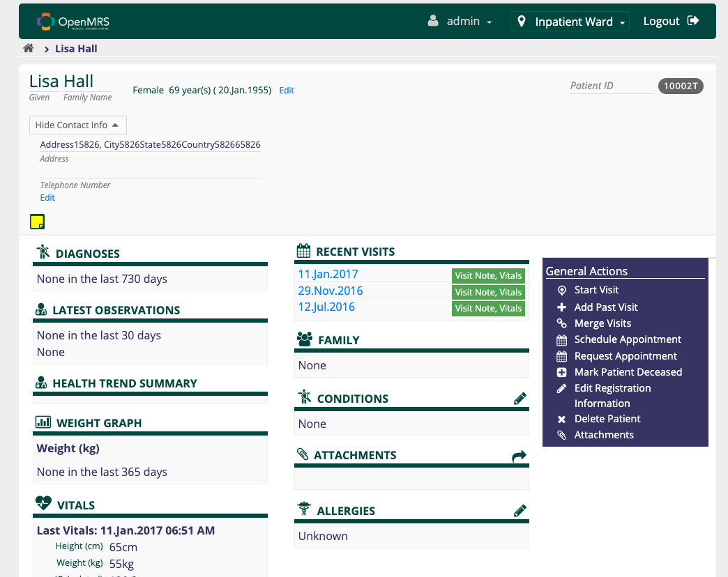This screenshot has height=577, width=728.
Task: Select Mark Patient Deceased action
Action: click(x=628, y=372)
